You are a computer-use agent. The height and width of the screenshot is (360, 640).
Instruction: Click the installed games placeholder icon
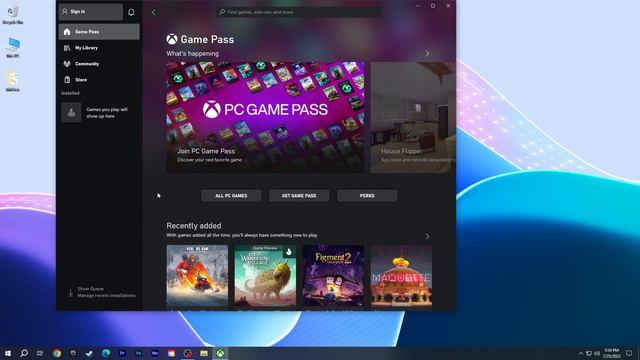point(71,112)
